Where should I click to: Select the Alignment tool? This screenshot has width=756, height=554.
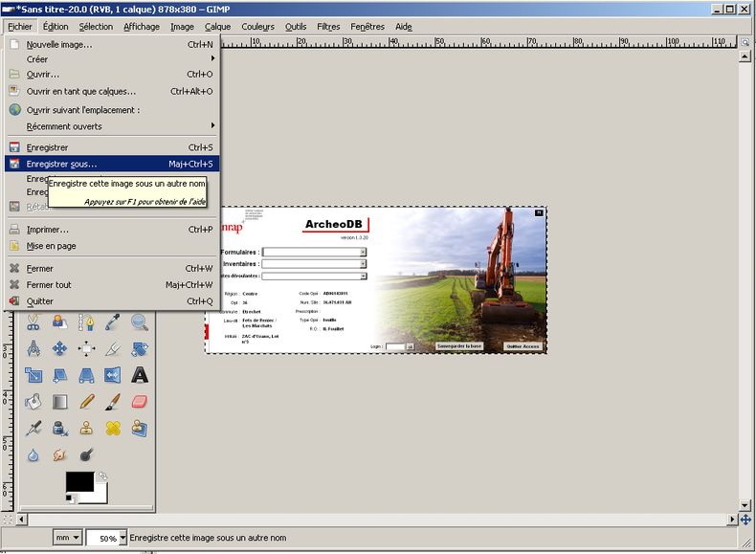pyautogui.click(x=86, y=348)
